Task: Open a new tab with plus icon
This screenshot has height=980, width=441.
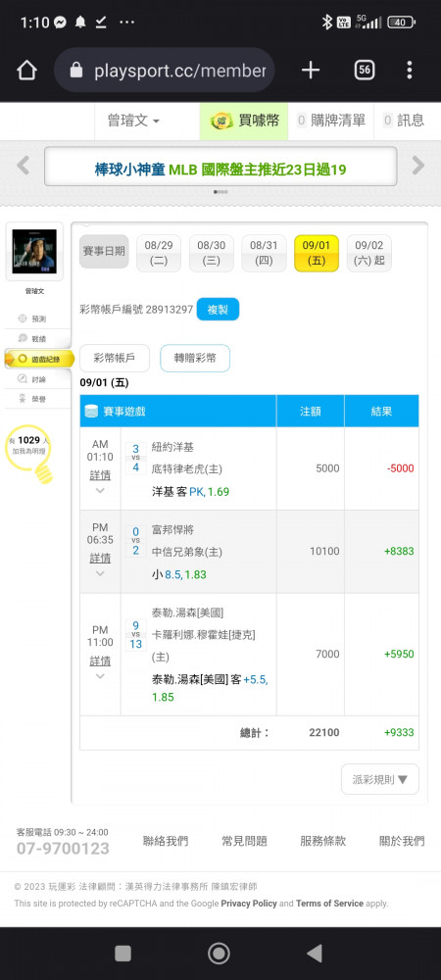Action: click(x=310, y=71)
